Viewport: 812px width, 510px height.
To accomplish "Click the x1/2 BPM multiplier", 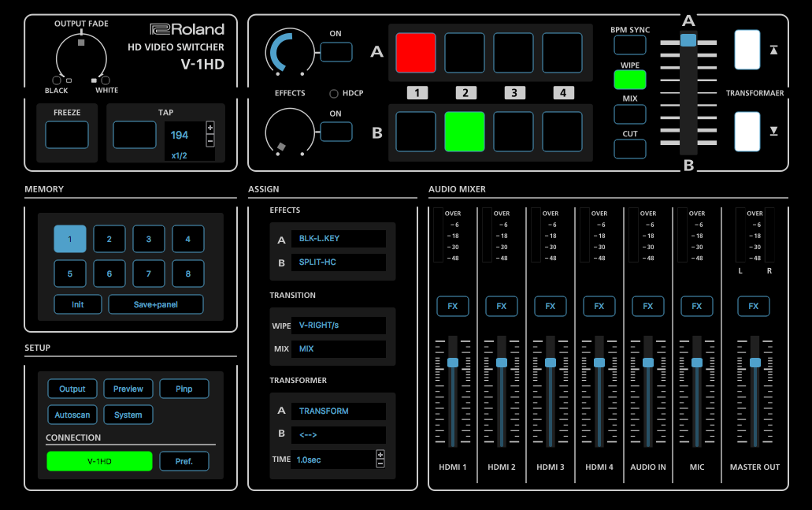I will tap(180, 155).
